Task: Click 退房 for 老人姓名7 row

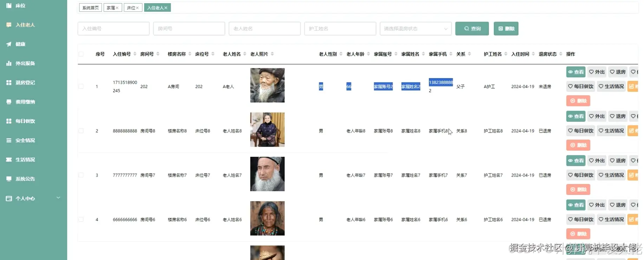Action: [x=618, y=161]
